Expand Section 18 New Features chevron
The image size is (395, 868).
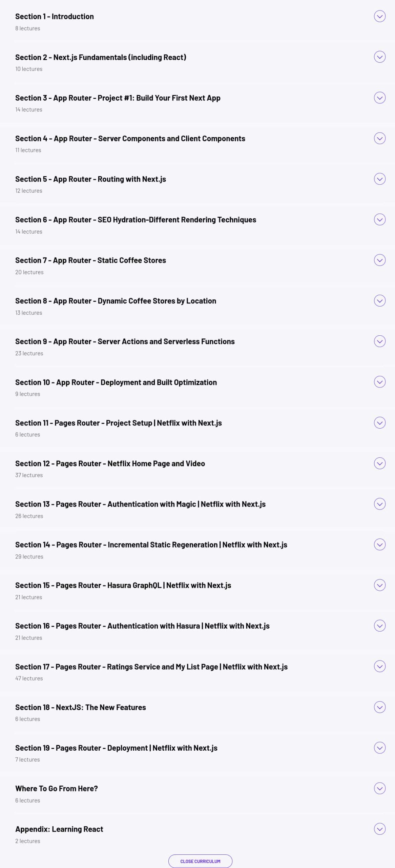[379, 707]
